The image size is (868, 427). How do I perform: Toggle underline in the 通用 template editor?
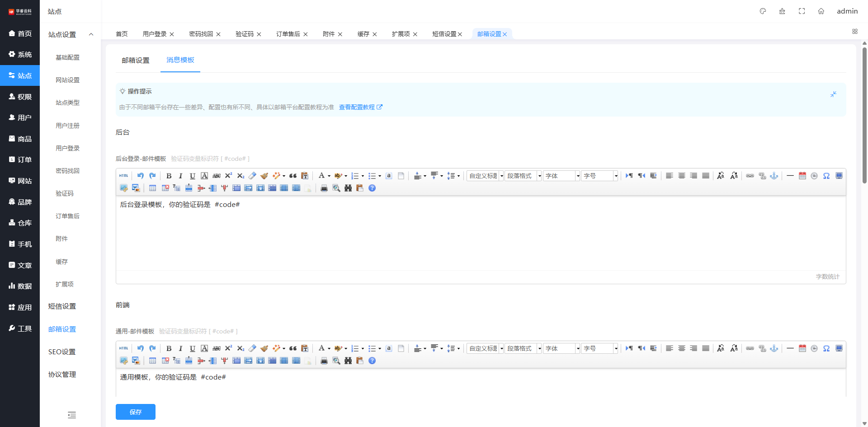(x=193, y=348)
